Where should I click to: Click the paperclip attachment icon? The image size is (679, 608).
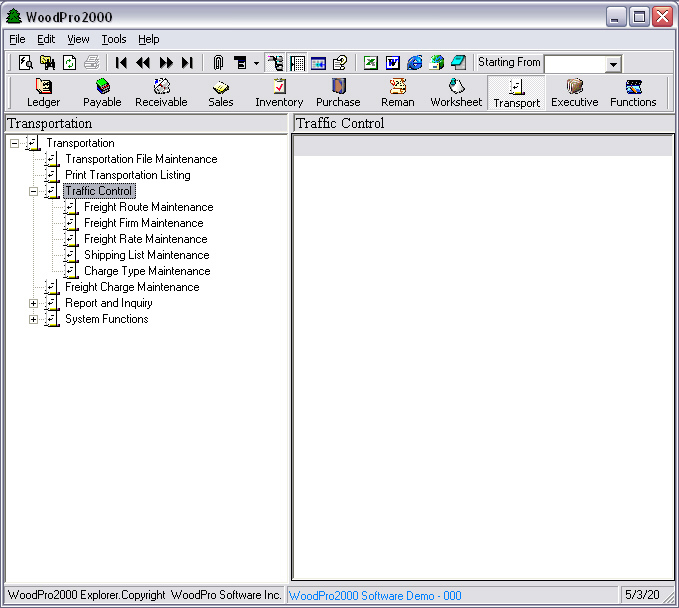(x=218, y=63)
